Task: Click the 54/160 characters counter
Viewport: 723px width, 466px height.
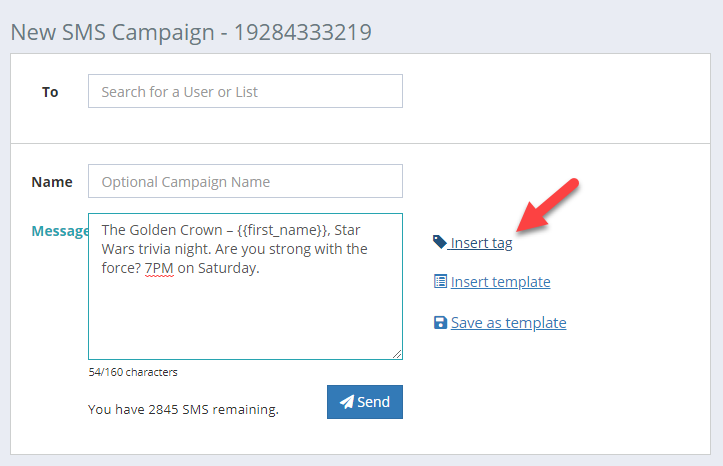Action: click(133, 372)
